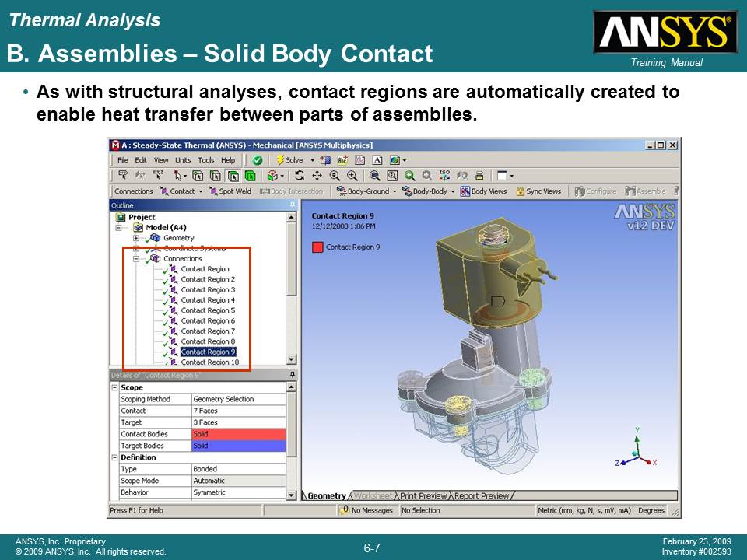Click the Type 'Bonded' value field

pyautogui.click(x=239, y=469)
